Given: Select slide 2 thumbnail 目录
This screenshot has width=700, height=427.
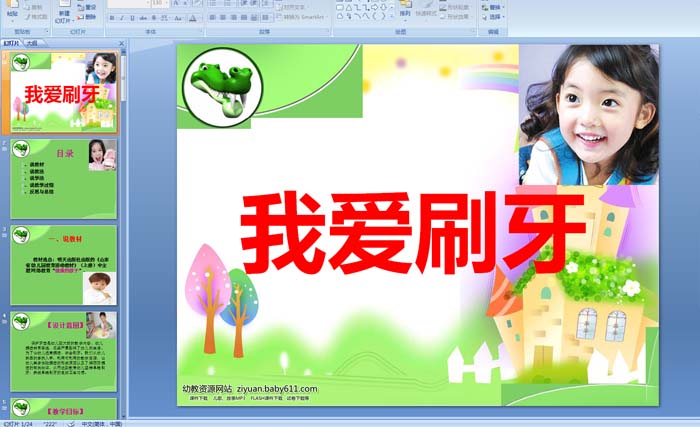Looking at the screenshot, I should 63,179.
